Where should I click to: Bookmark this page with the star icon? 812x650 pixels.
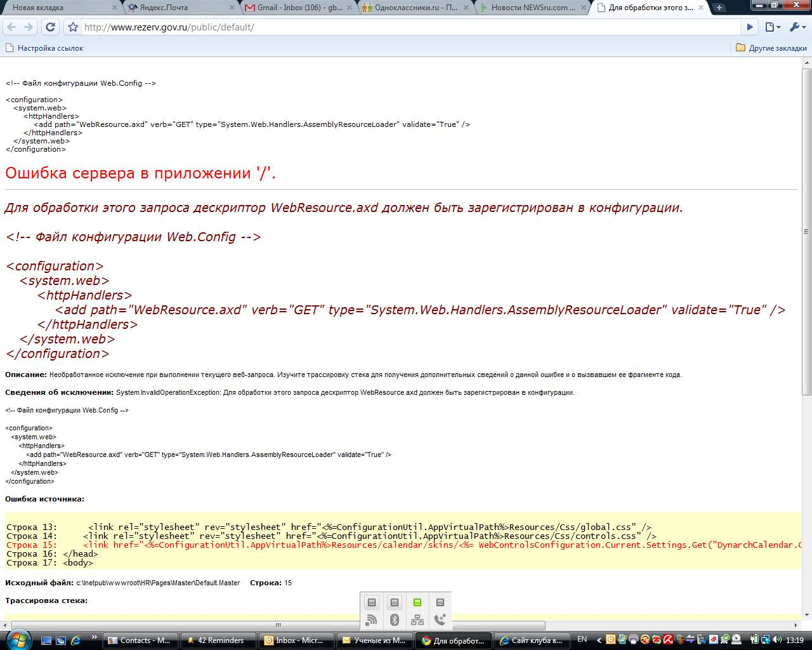tap(73, 27)
